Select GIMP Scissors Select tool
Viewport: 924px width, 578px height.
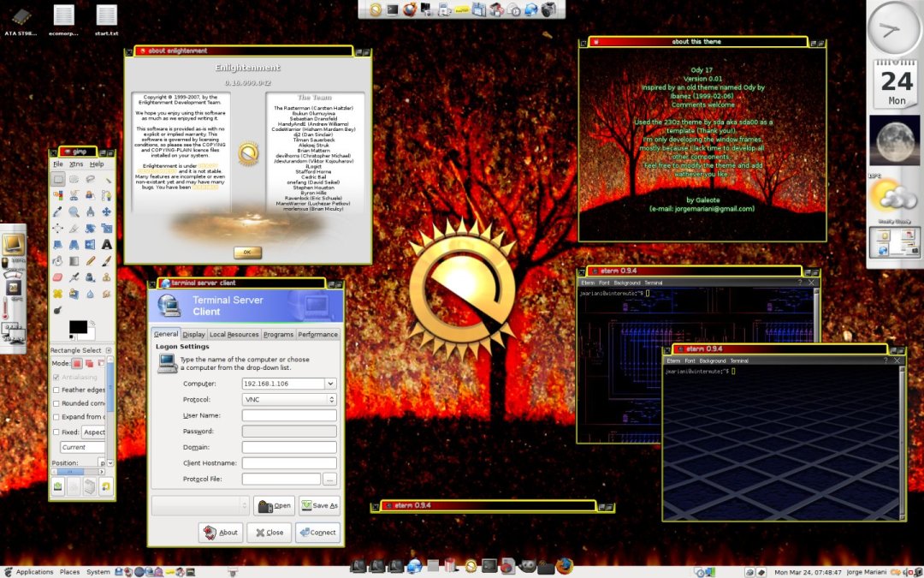tap(74, 195)
